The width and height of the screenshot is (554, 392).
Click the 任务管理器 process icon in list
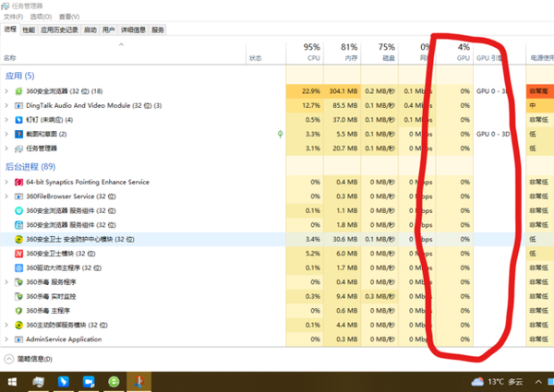pyautogui.click(x=18, y=148)
